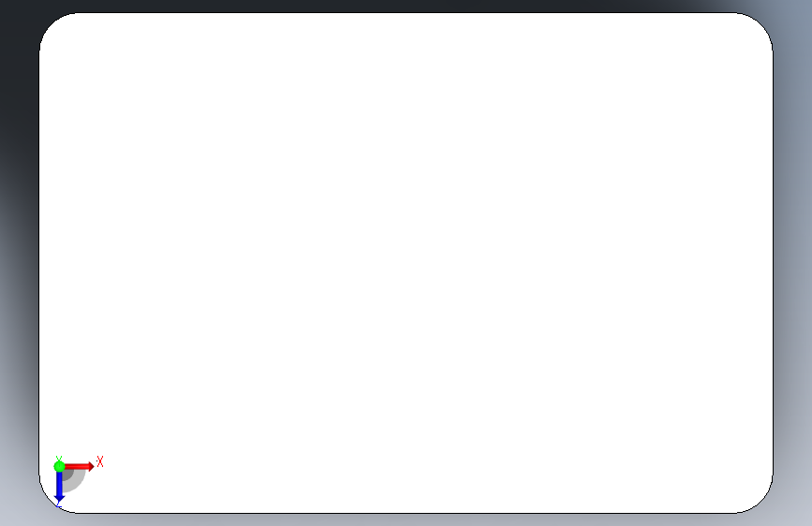Select the top-left rounded corner edge
Screen dimensions: 812x526
51,24
